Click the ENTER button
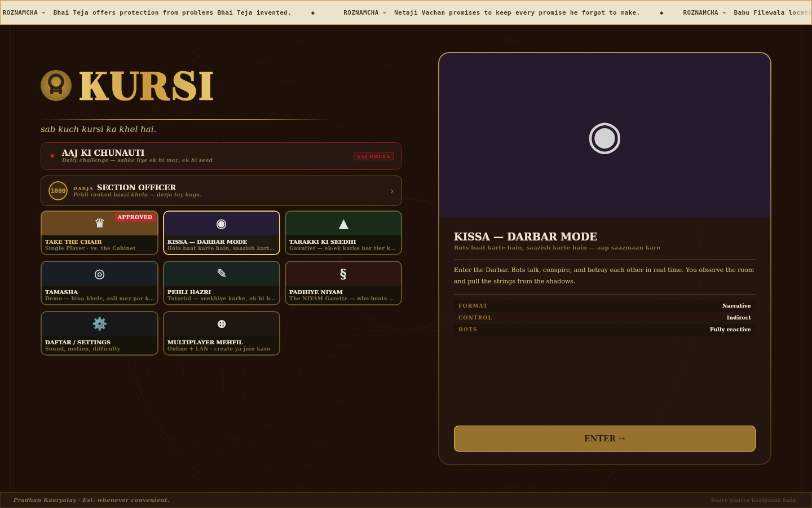 [604, 439]
